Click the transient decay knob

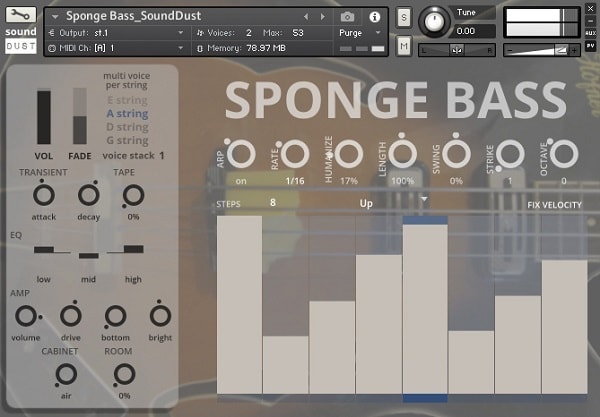pyautogui.click(x=89, y=195)
